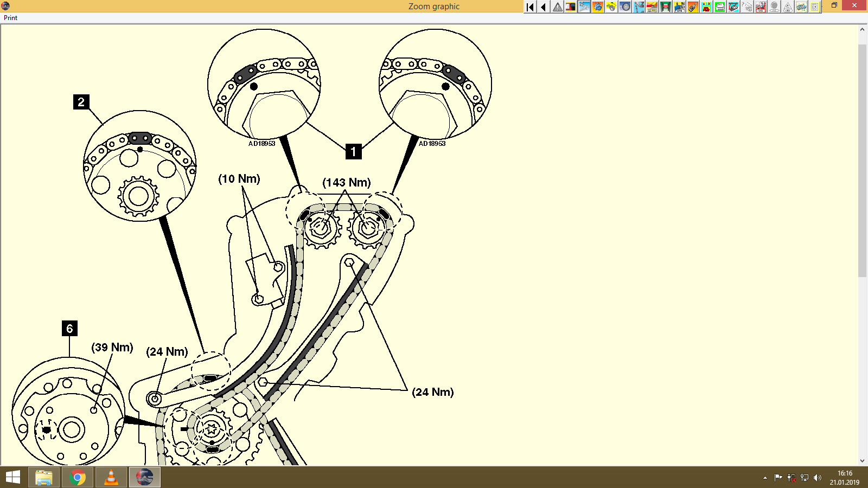
Task: Open the volume control from system tray
Action: (x=818, y=478)
